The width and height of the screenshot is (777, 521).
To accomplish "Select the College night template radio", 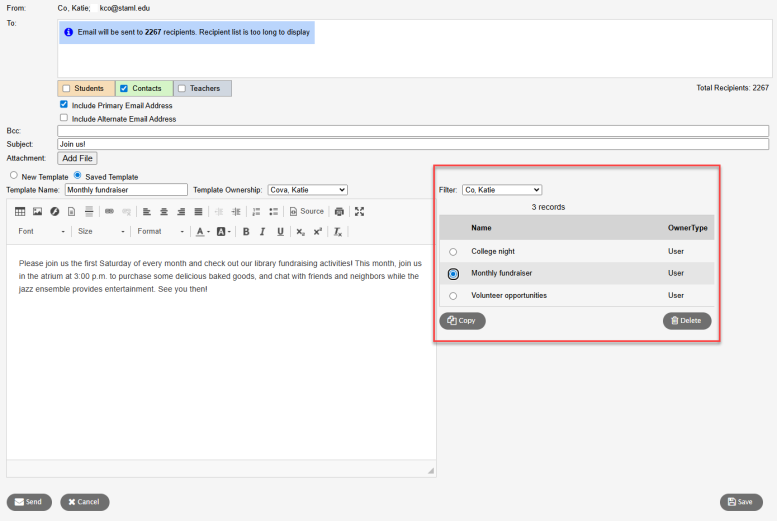I will (x=453, y=252).
